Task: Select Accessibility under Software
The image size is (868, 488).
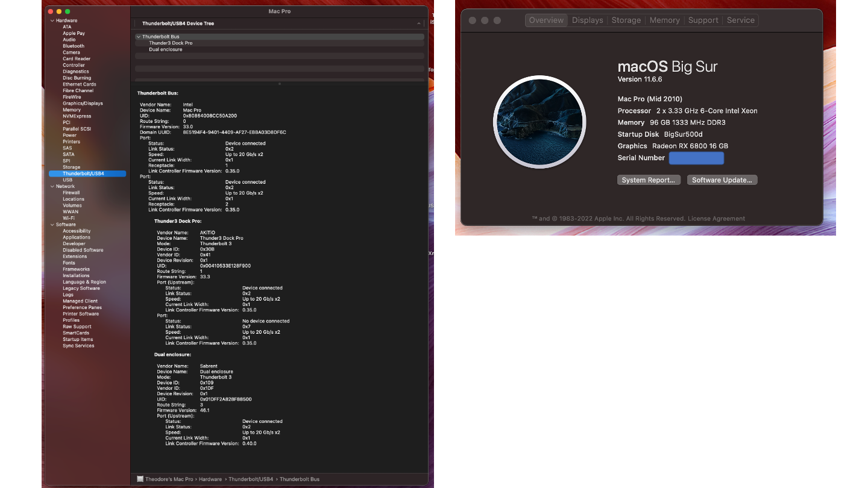Action: pos(77,231)
